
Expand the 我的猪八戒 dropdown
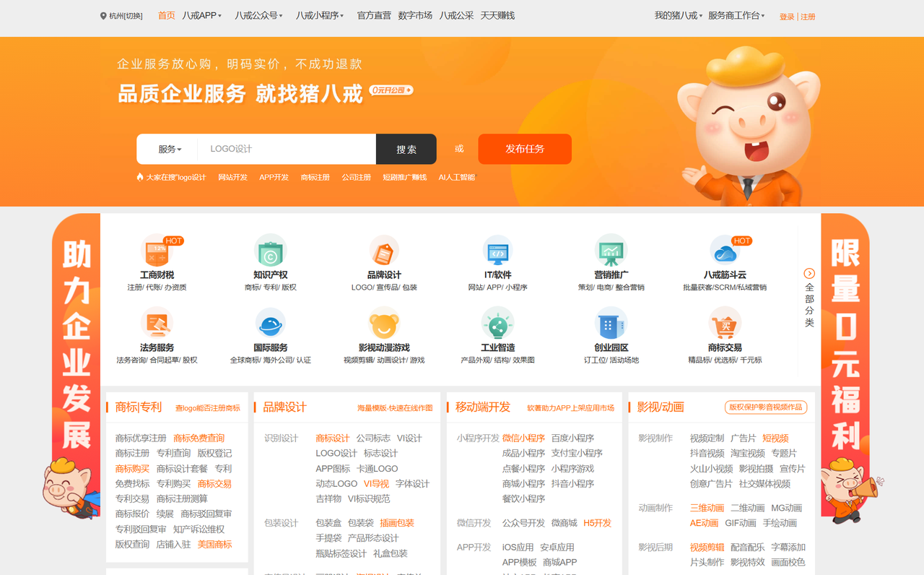pyautogui.click(x=678, y=15)
